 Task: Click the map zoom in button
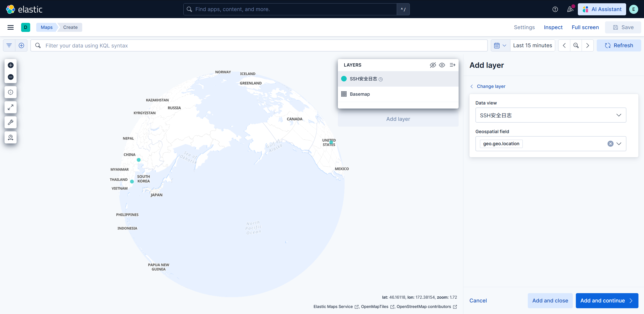(11, 65)
